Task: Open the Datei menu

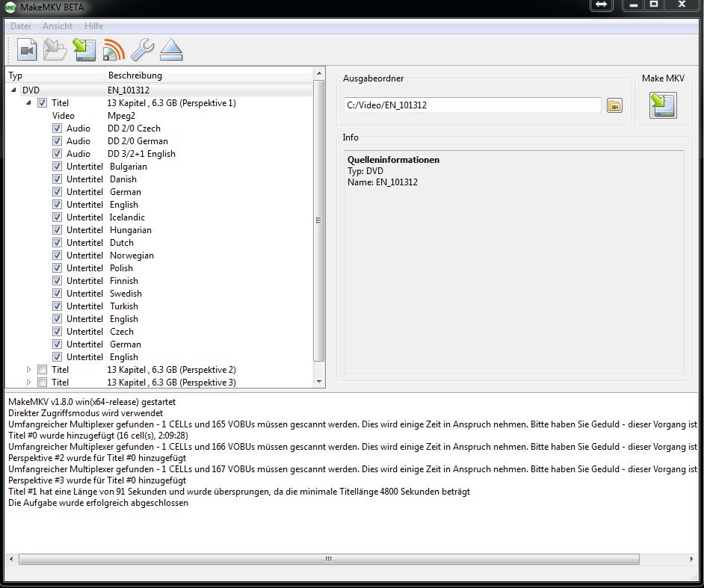Action: click(20, 26)
